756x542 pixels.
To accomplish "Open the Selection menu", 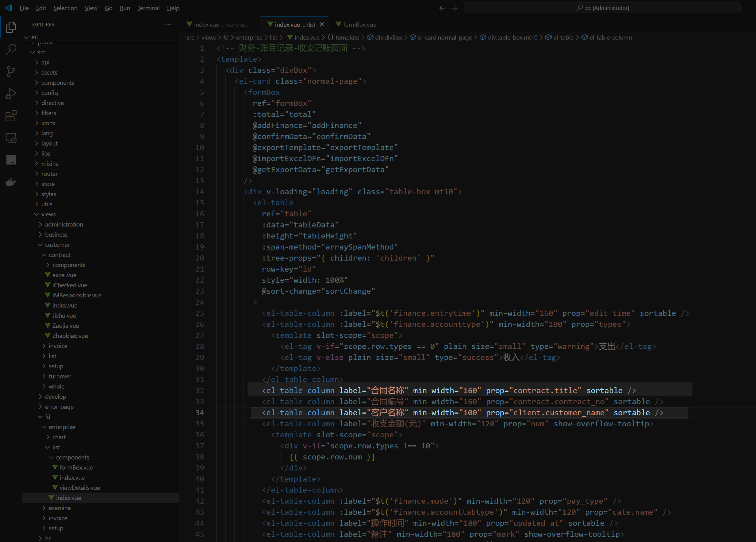I will tap(65, 8).
